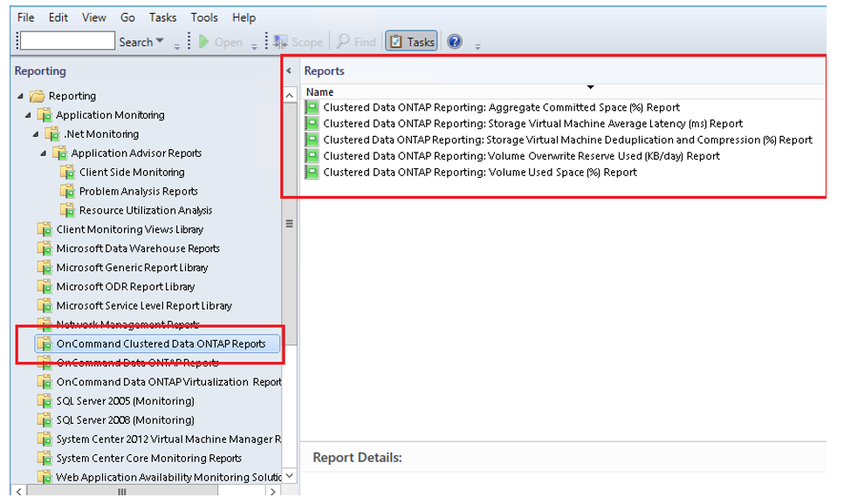Click the Reporting root folder icon
844x504 pixels.
click(x=38, y=96)
